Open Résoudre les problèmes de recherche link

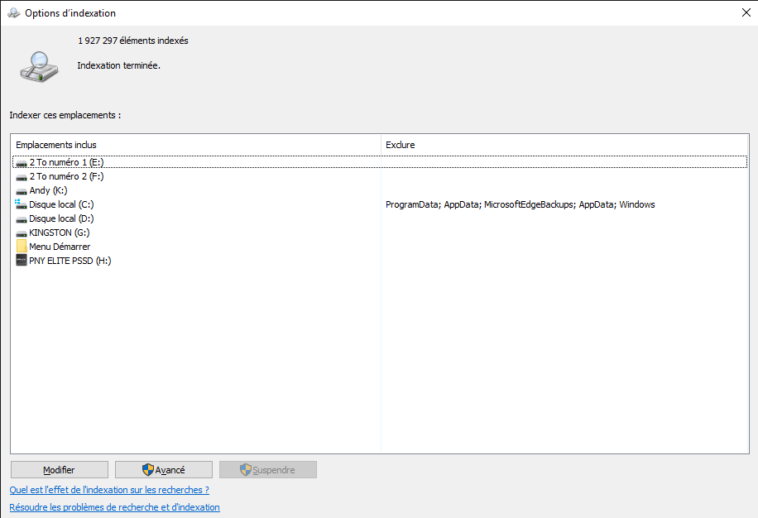(115, 507)
